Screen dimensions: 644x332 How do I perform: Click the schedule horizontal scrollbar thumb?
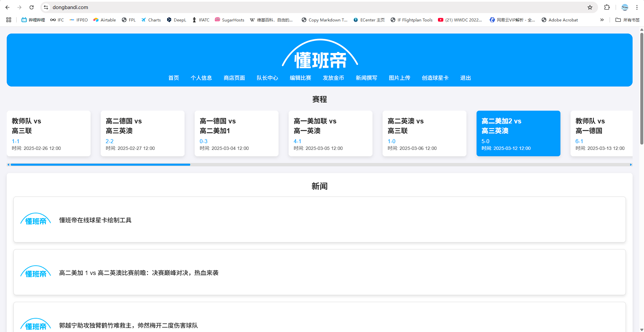coord(100,165)
